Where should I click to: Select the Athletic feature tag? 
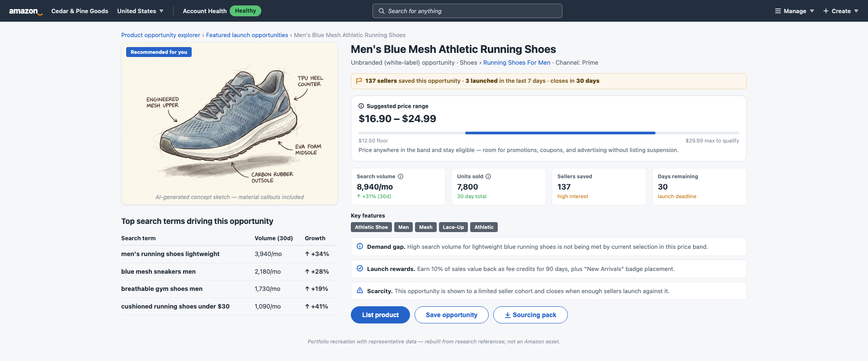click(484, 227)
